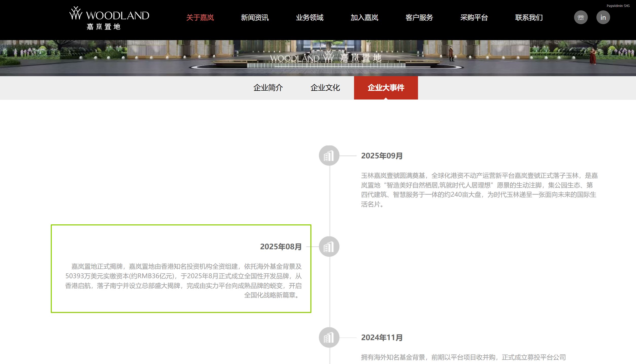Image resolution: width=636 pixels, height=364 pixels.
Task: Go to 采购平台 page
Action: 474,18
